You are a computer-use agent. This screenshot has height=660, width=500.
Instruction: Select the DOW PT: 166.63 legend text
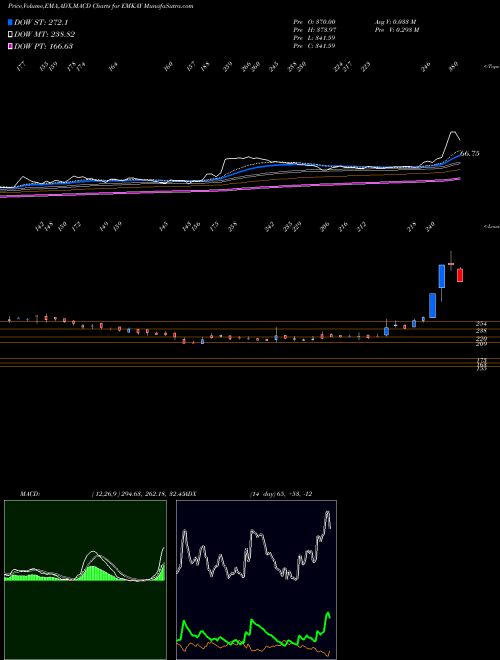click(x=44, y=46)
